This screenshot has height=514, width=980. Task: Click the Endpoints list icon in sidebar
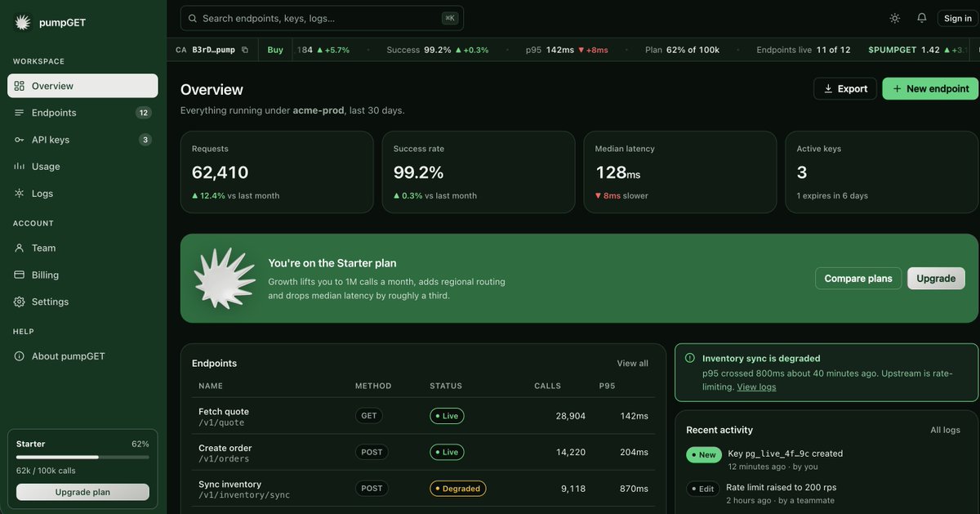click(x=20, y=113)
